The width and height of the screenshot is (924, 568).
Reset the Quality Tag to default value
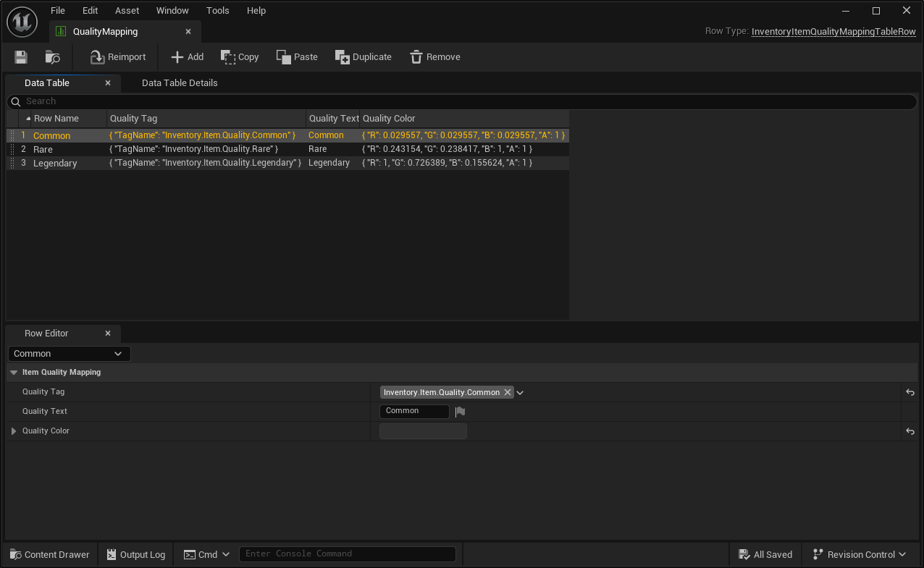click(910, 392)
